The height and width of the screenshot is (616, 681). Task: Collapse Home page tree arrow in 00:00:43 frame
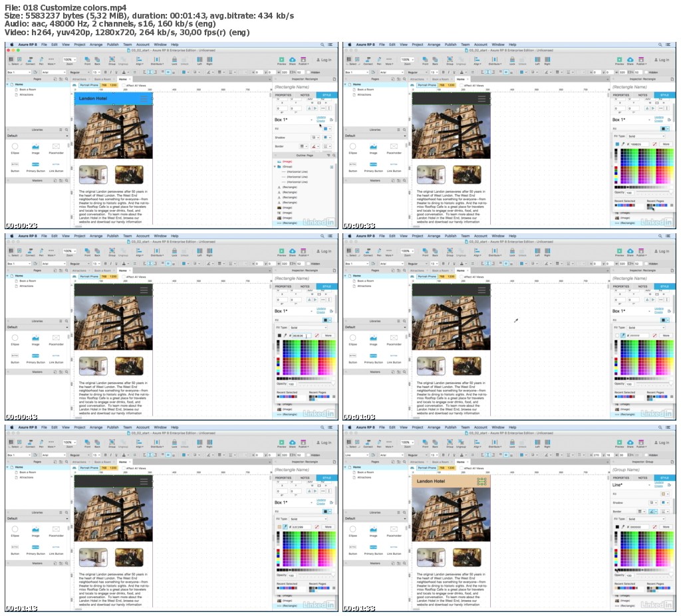pyautogui.click(x=8, y=276)
